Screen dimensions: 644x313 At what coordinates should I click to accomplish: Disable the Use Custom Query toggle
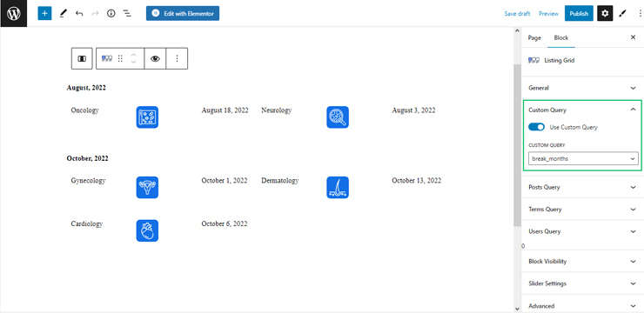click(x=536, y=127)
